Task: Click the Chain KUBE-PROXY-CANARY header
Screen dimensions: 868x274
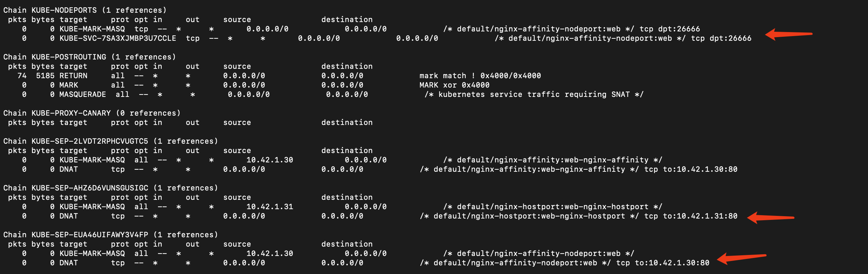Action: click(92, 113)
